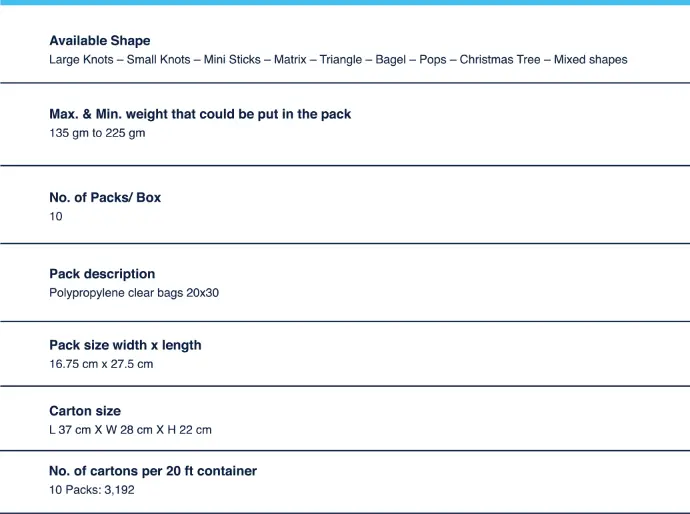Click the "Pack size width x length" heading
Screen dimensions: 690x514
point(125,345)
